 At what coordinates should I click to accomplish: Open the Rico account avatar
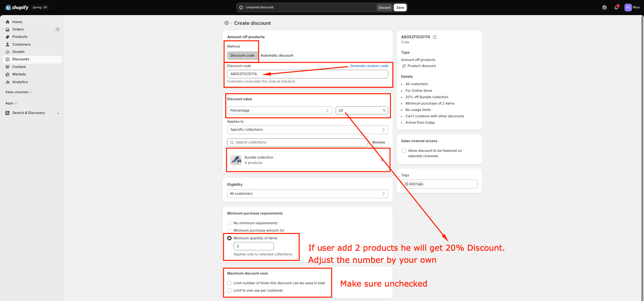pyautogui.click(x=628, y=7)
